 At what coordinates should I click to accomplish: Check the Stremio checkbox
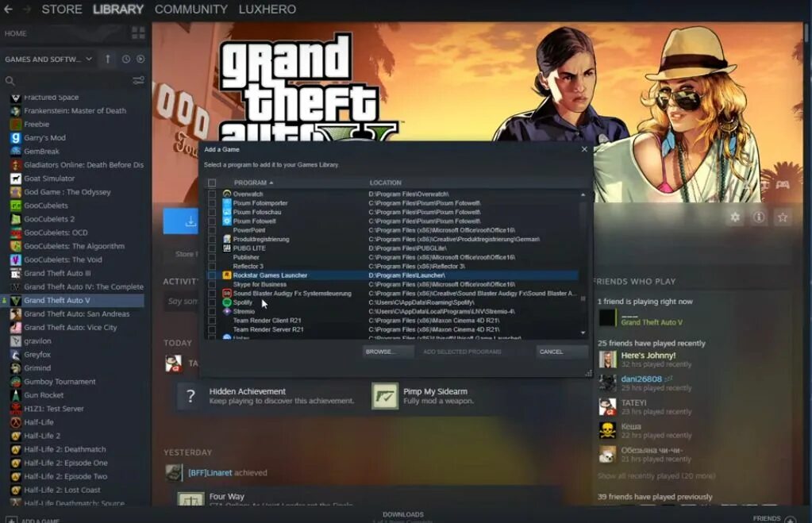pyautogui.click(x=212, y=311)
